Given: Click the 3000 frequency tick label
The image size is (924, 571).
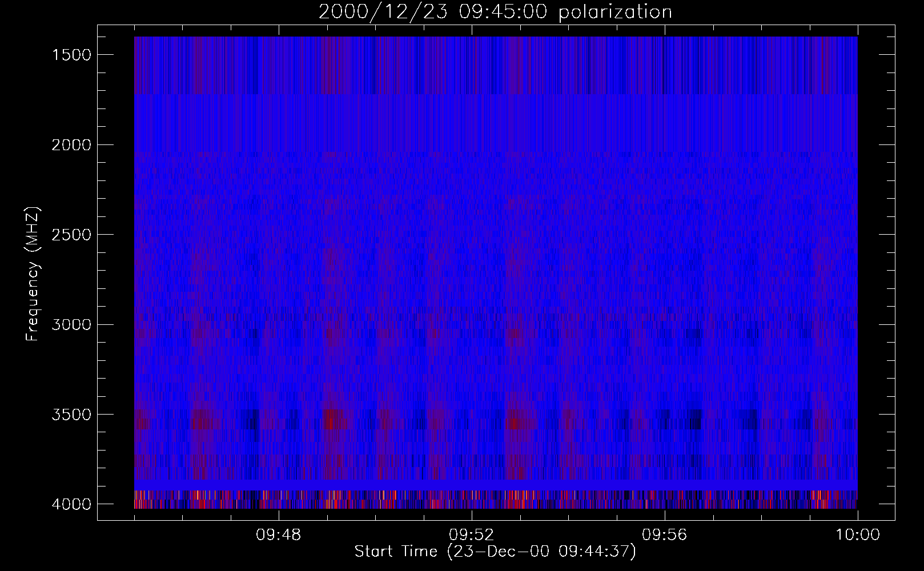Looking at the screenshot, I should coord(71,325).
